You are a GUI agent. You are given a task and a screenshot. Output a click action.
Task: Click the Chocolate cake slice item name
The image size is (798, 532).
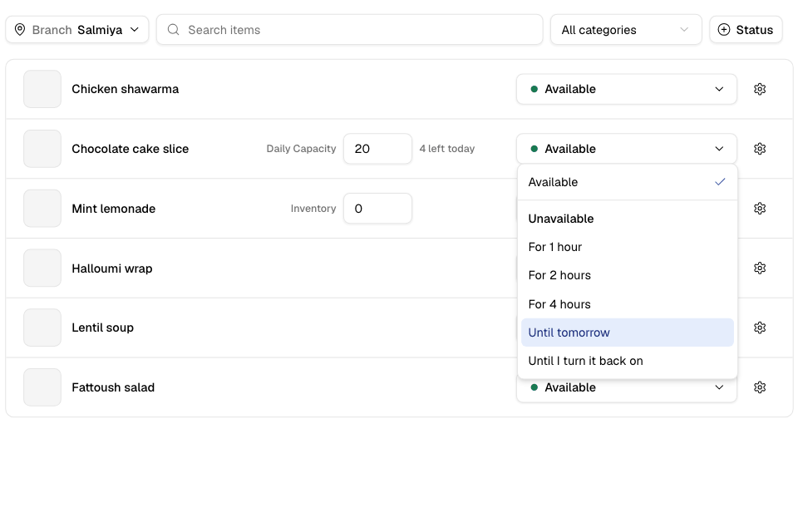(x=131, y=149)
